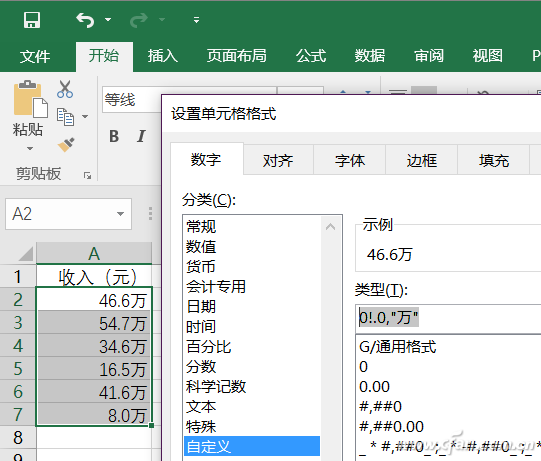This screenshot has height=461, width=541.
Task: Open the 边框 tab in format dialog
Action: click(x=422, y=160)
